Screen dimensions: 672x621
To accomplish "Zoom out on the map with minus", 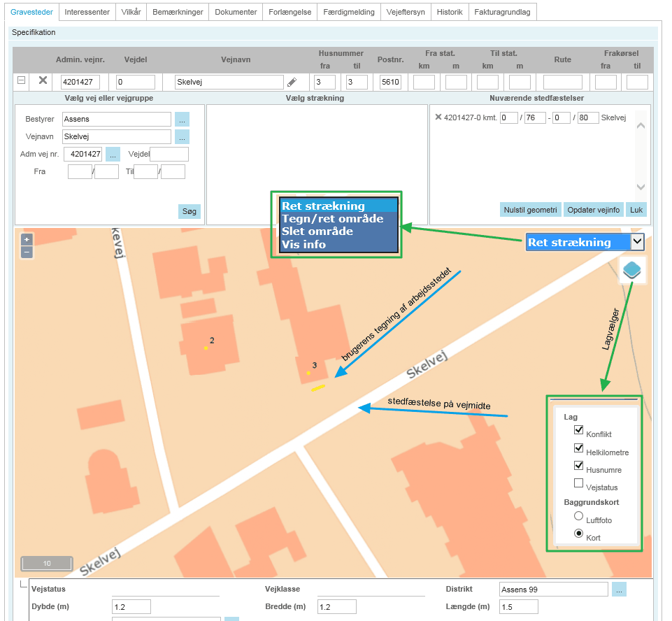I will tap(27, 251).
